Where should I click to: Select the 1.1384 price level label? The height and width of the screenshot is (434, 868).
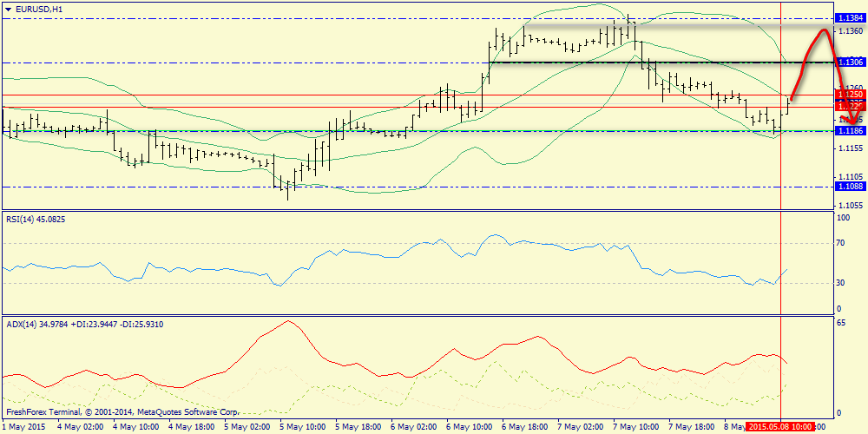(849, 17)
